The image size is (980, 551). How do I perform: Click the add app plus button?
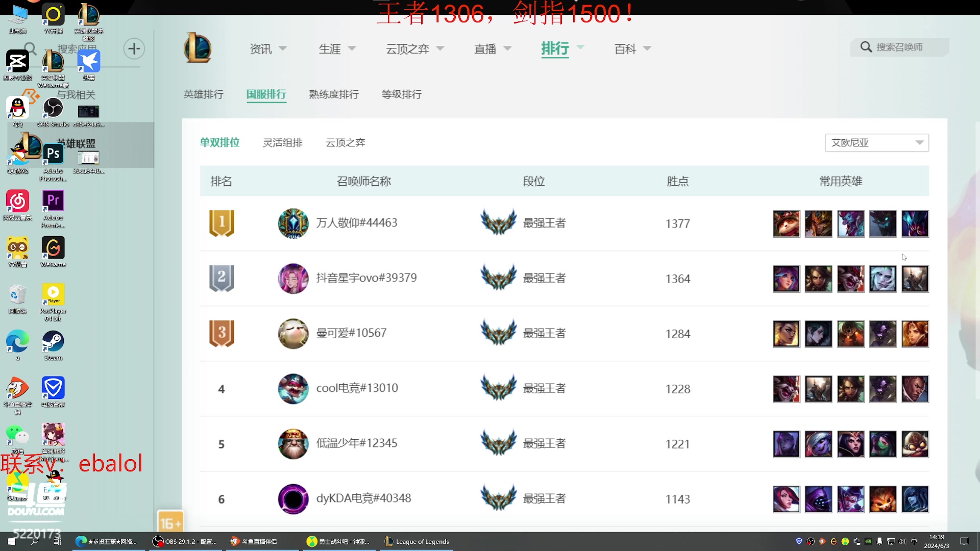click(x=134, y=48)
